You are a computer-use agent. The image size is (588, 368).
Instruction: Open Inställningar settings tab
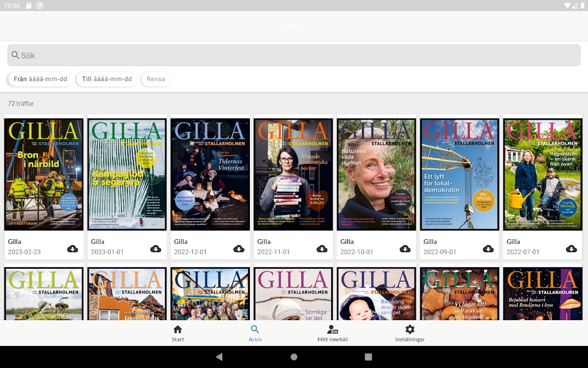pyautogui.click(x=410, y=333)
